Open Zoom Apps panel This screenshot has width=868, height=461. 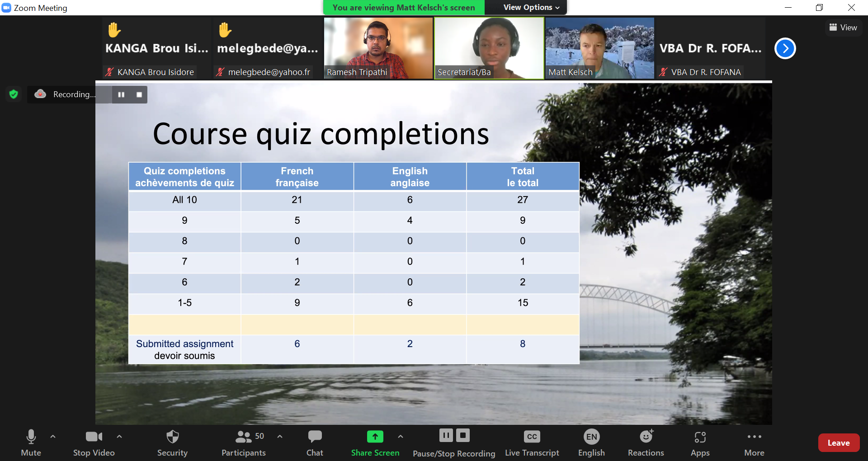point(700,443)
